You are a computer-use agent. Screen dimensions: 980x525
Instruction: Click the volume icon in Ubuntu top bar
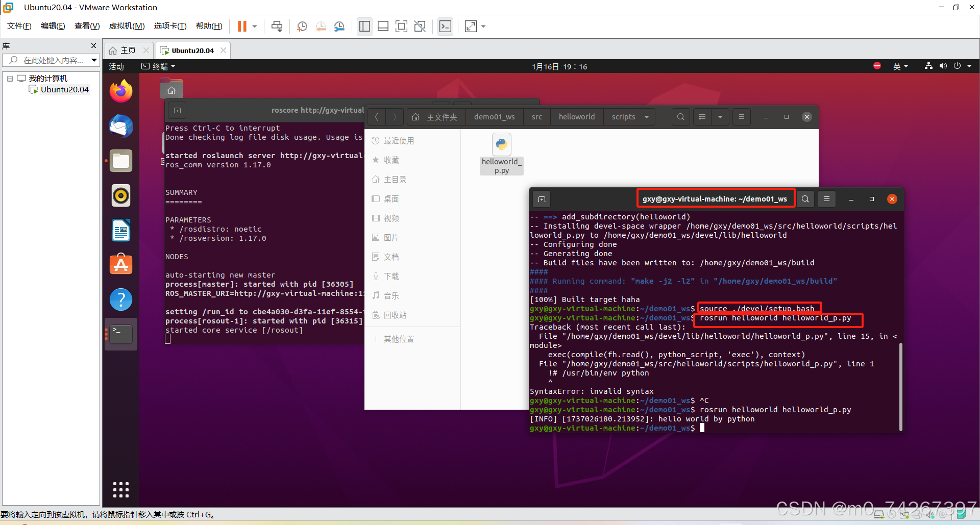943,66
